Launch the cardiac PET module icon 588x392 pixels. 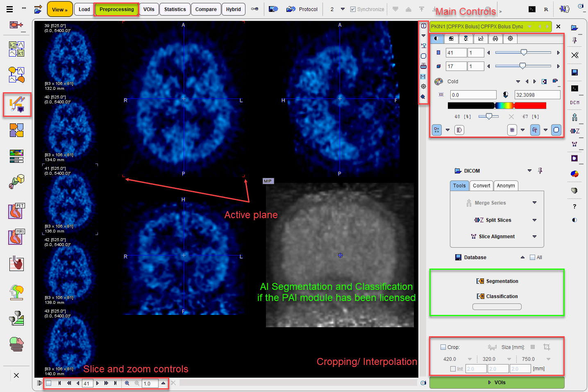point(16,211)
